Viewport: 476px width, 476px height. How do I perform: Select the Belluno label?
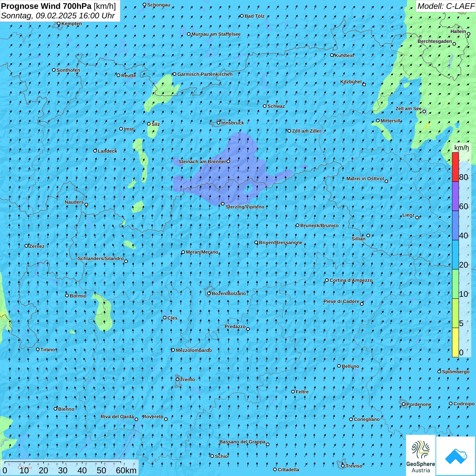351,366
